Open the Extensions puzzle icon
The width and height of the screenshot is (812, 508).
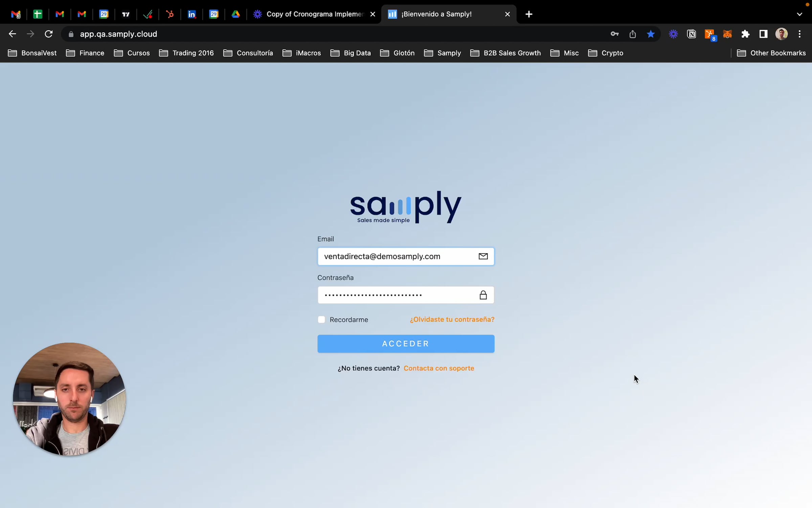(x=745, y=34)
